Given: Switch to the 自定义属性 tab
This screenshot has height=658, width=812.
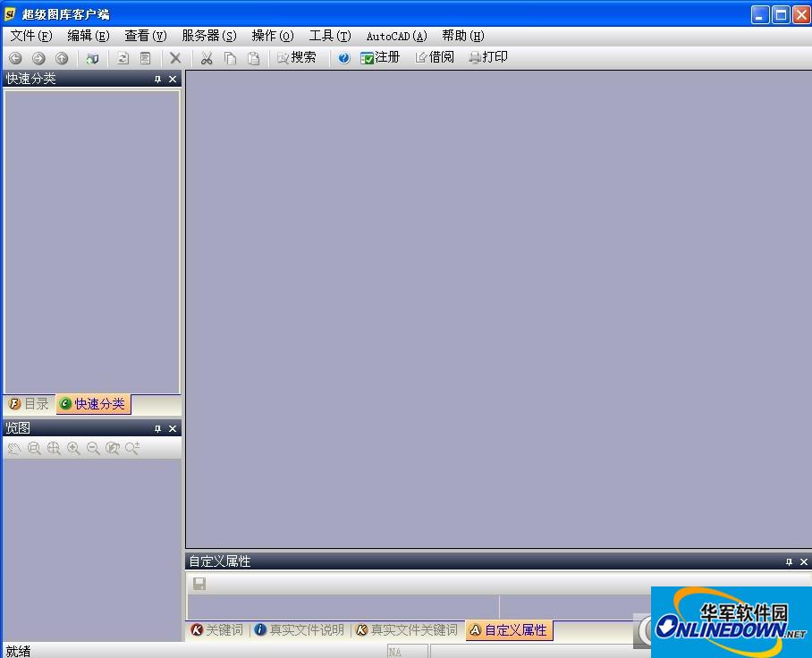Looking at the screenshot, I should pos(509,630).
